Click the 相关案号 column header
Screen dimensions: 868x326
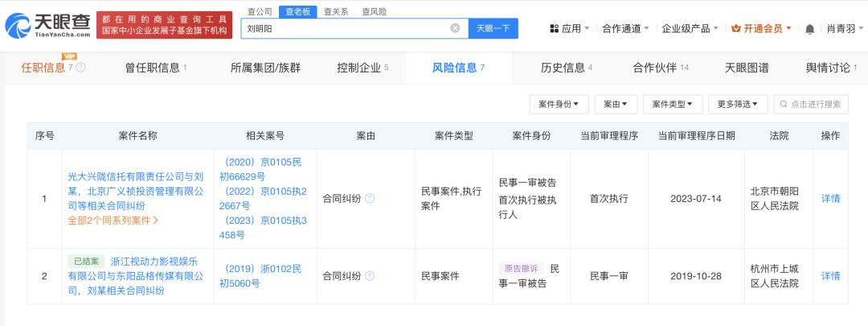click(x=265, y=136)
